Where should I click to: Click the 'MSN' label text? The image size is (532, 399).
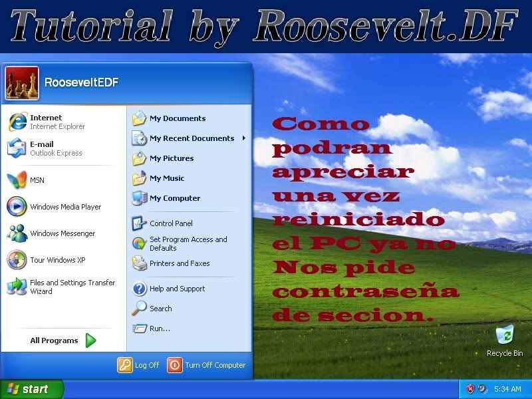pos(37,180)
